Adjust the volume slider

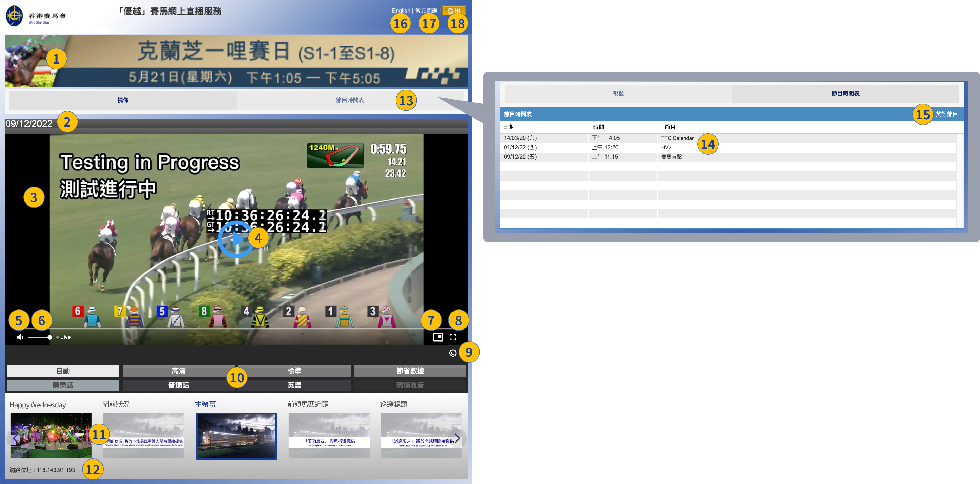[40, 337]
